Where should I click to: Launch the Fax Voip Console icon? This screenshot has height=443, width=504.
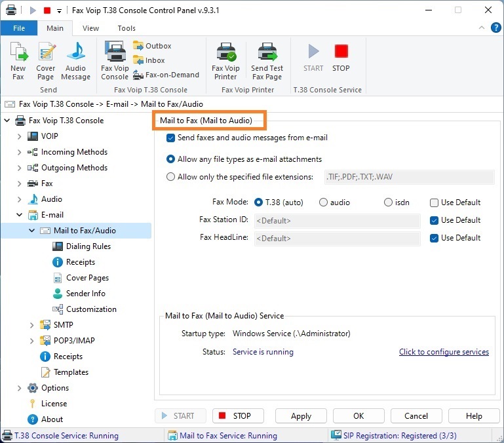[x=115, y=61]
